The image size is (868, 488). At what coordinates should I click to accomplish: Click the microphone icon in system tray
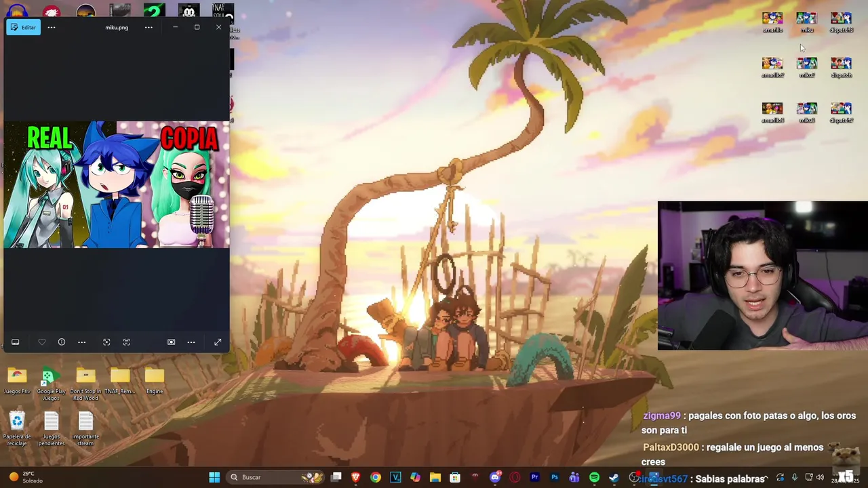[x=793, y=477]
